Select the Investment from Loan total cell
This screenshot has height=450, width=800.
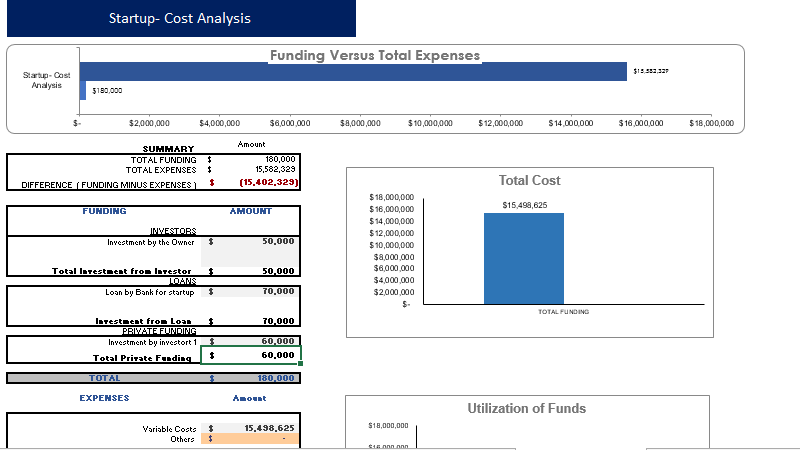tap(256, 321)
